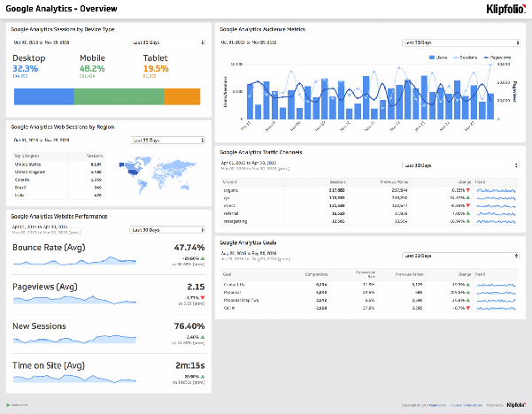Click the green up arrow in cpc row

click(x=468, y=197)
